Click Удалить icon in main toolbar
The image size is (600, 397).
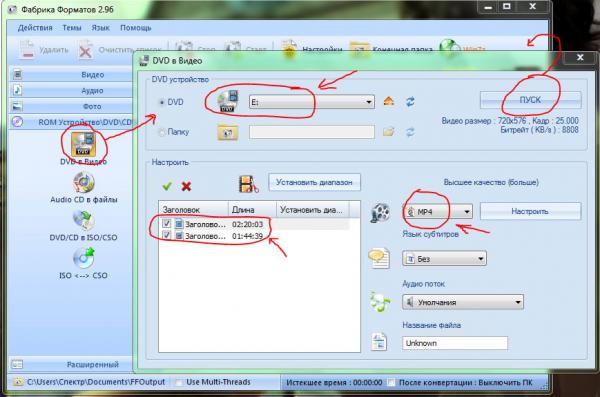(27, 50)
